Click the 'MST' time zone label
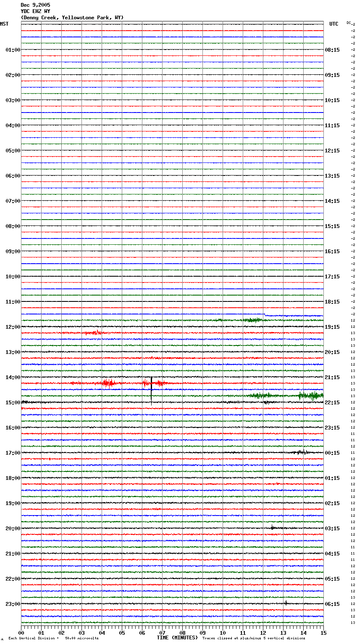Screen dimensions: 357x644 (x=4, y=24)
